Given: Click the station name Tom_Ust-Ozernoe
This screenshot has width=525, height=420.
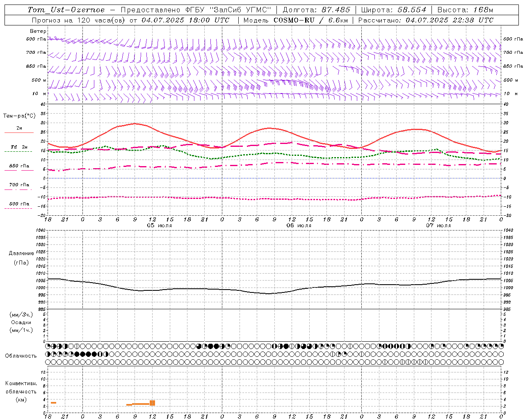Looking at the screenshot, I should click(x=66, y=10).
